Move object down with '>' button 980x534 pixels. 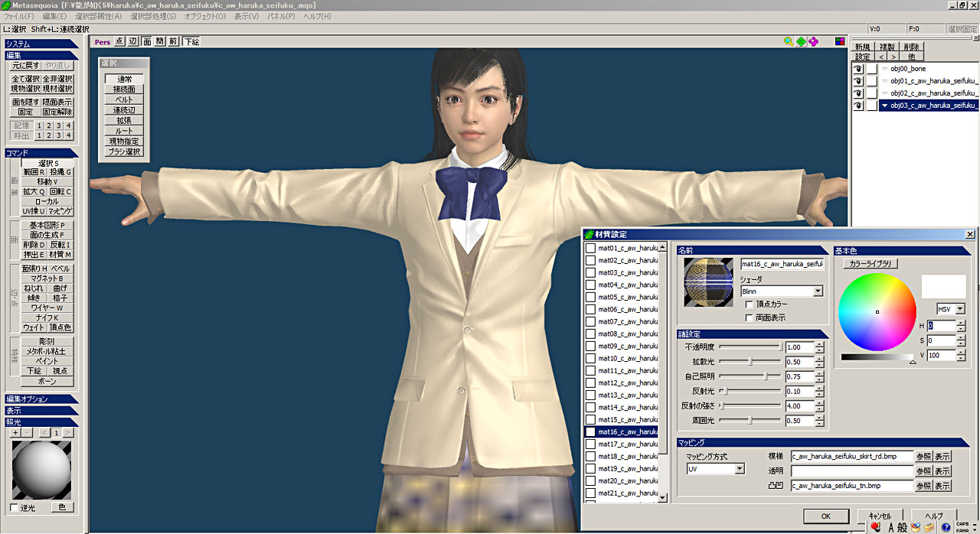tap(894, 57)
